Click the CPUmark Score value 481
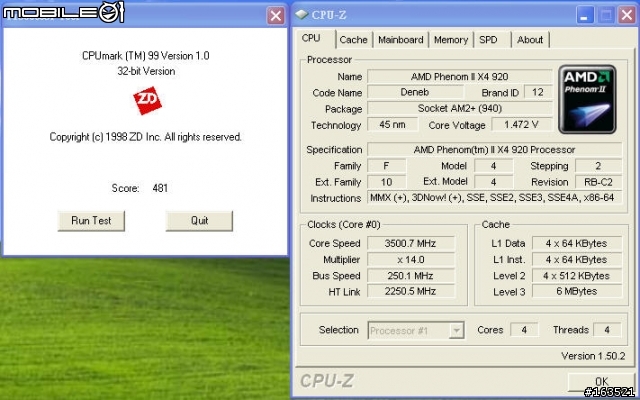Image resolution: width=640 pixels, height=400 pixels. (x=160, y=188)
